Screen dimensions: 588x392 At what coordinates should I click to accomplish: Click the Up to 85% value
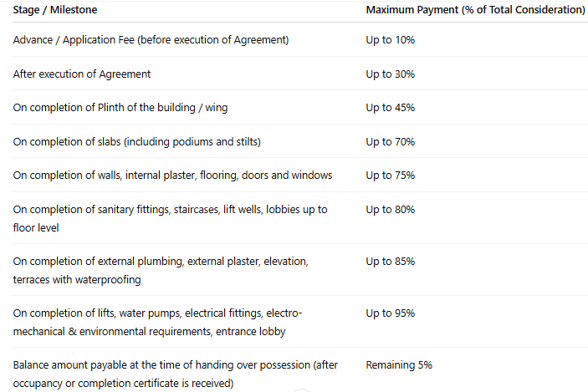390,262
